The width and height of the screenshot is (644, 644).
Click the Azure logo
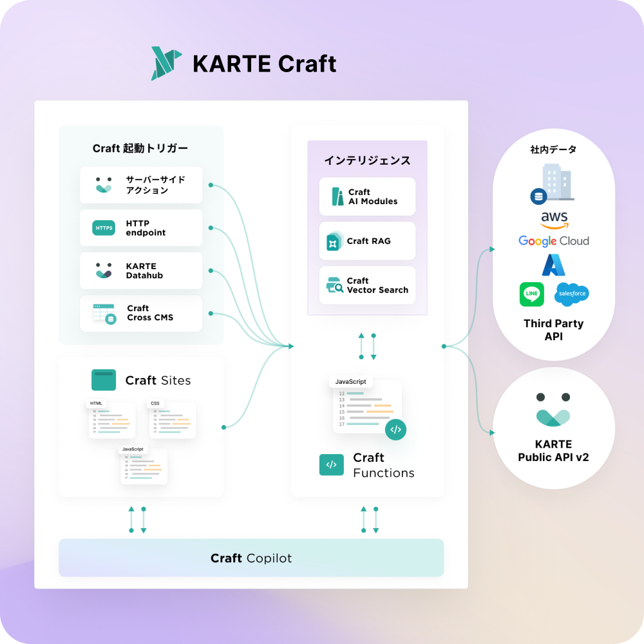553,265
